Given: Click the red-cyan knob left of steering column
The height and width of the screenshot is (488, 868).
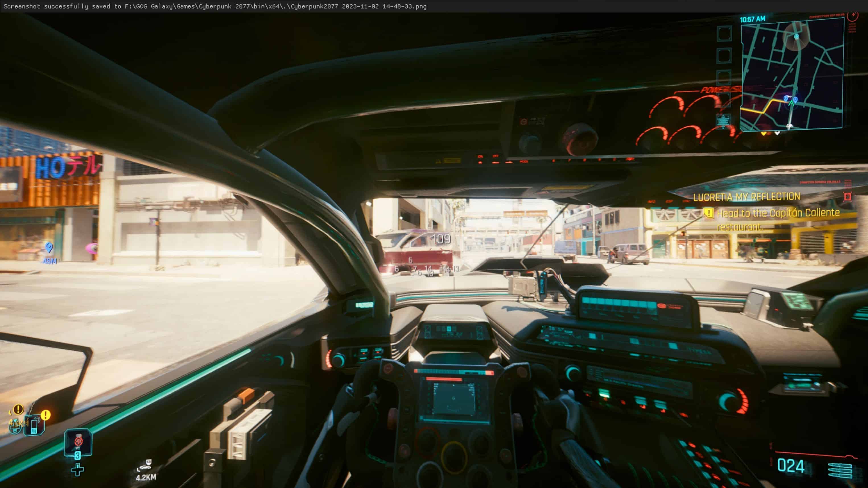Looking at the screenshot, I should pyautogui.click(x=336, y=359).
